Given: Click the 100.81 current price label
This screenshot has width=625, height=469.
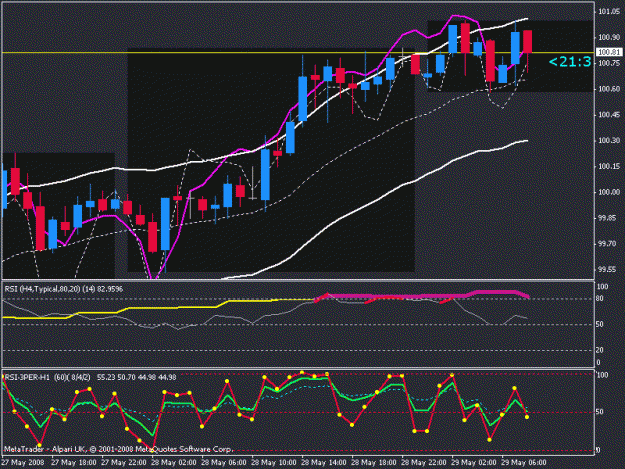Looking at the screenshot, I should (x=610, y=53).
